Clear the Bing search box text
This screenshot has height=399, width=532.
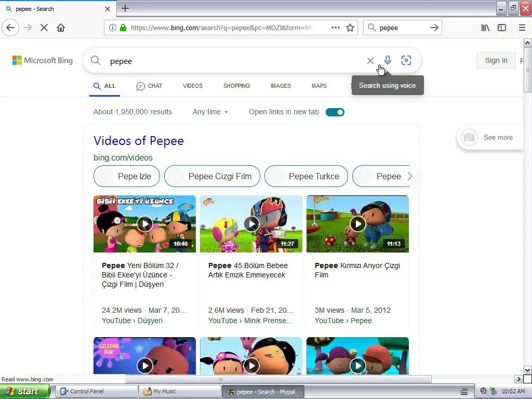[370, 61]
